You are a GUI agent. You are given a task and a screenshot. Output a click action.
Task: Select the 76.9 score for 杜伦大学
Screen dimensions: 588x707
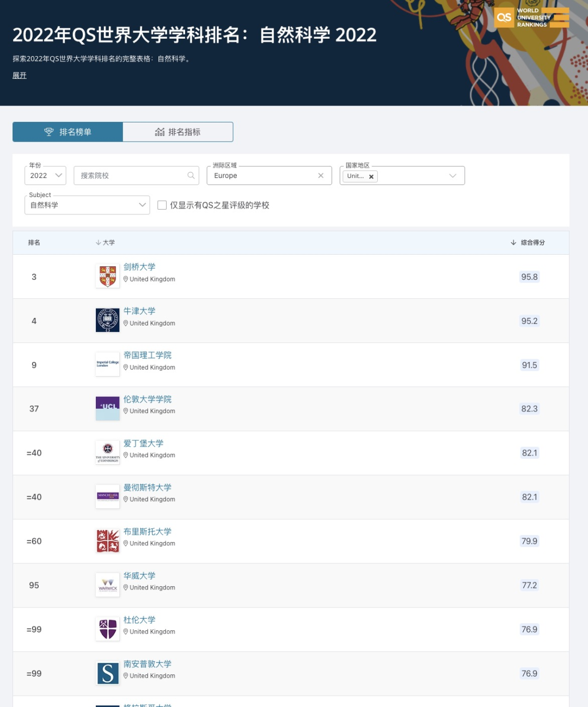click(529, 629)
